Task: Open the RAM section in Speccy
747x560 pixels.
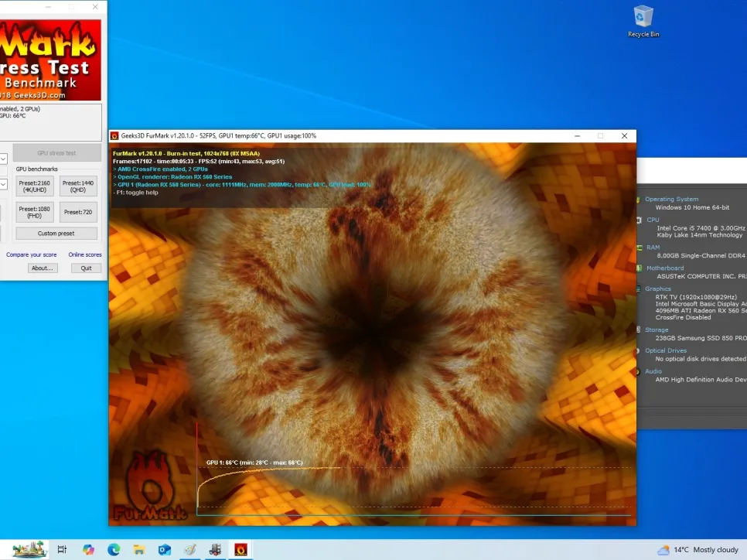Action: 653,248
